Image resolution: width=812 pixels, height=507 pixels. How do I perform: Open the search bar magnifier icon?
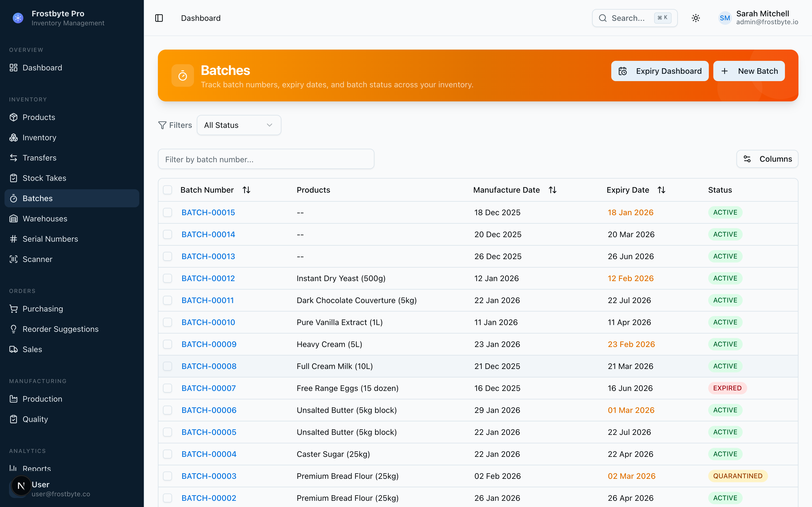point(603,18)
